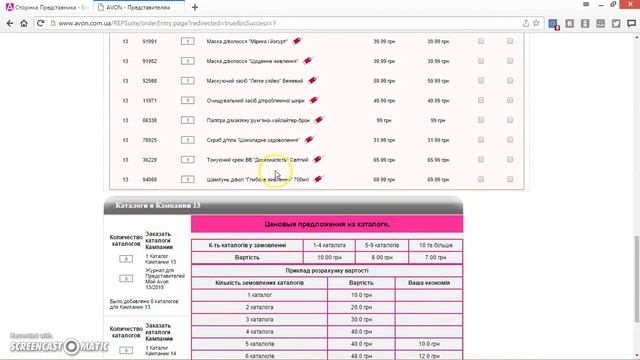Click product name 'Скраб д/тіла Шоколадне задоволення'
The width and height of the screenshot is (640, 360).
253,140
